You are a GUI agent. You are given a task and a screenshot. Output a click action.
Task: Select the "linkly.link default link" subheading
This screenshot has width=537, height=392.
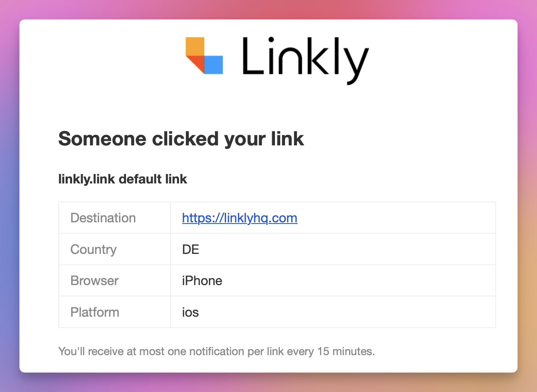(123, 179)
